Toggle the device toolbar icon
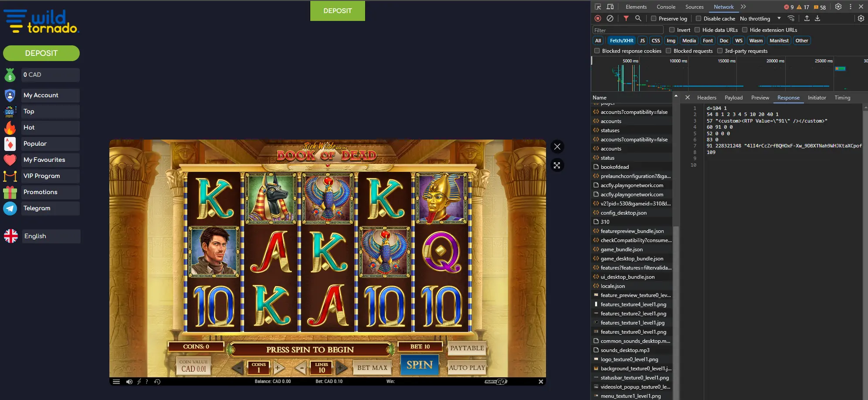The height and width of the screenshot is (400, 868). [610, 7]
